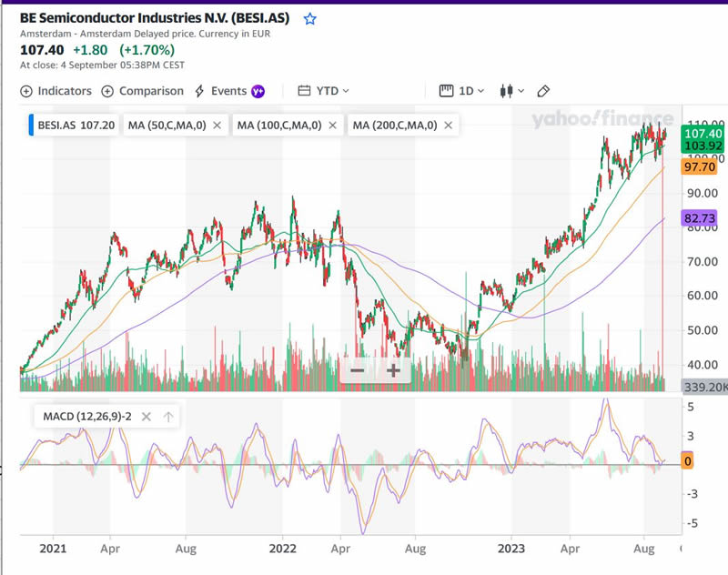Open the Indicators menu
Screen dimensions: 728x575
point(56,91)
